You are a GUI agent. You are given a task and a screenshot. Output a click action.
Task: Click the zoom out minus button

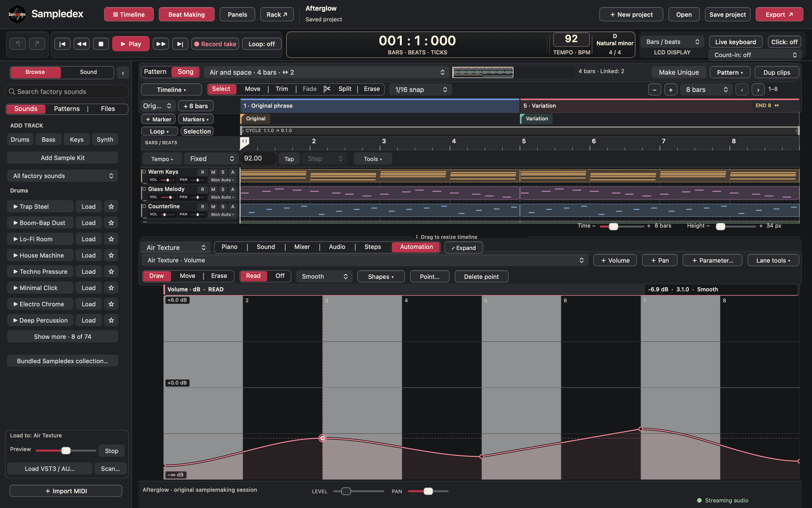tap(654, 90)
